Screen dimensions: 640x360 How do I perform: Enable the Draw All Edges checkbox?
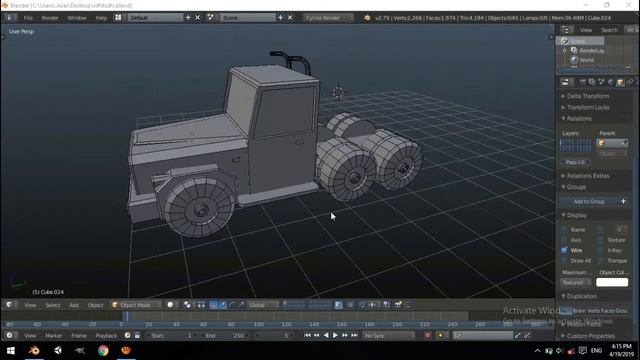pos(564,260)
